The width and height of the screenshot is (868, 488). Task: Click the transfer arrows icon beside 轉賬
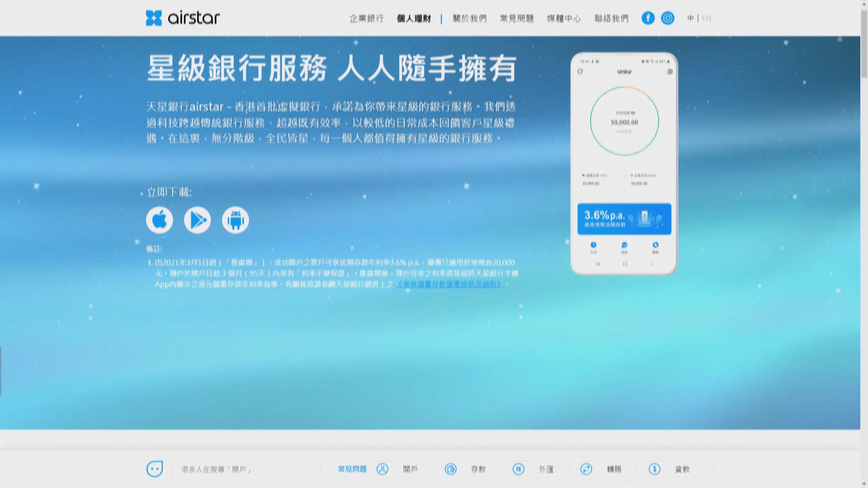tap(586, 469)
